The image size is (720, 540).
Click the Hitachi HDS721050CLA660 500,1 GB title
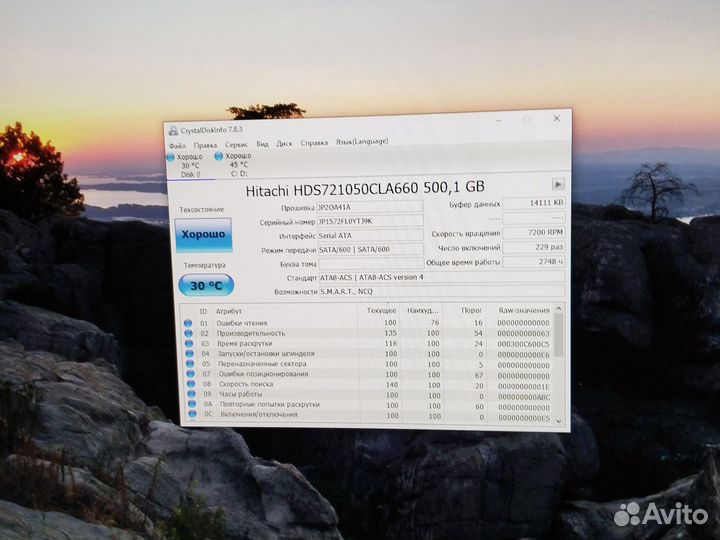(365, 188)
